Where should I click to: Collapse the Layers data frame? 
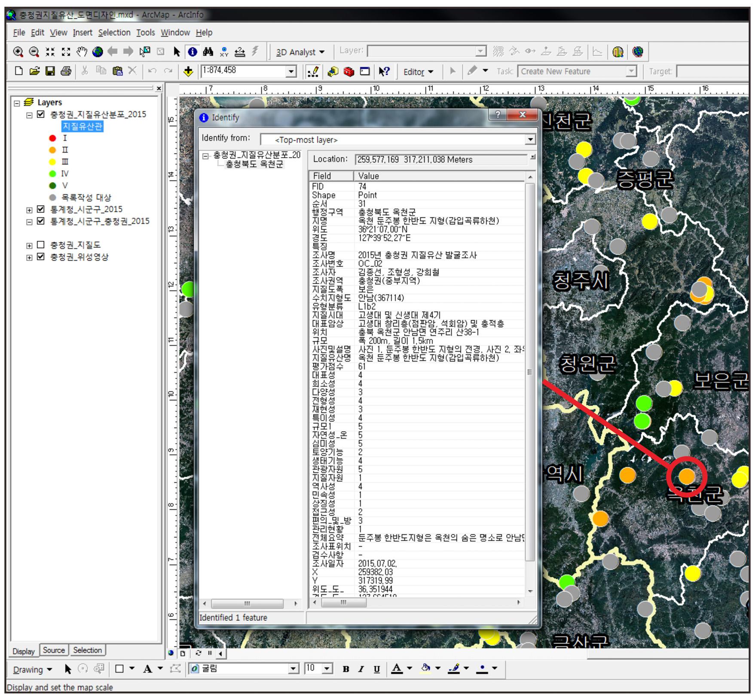[17, 103]
